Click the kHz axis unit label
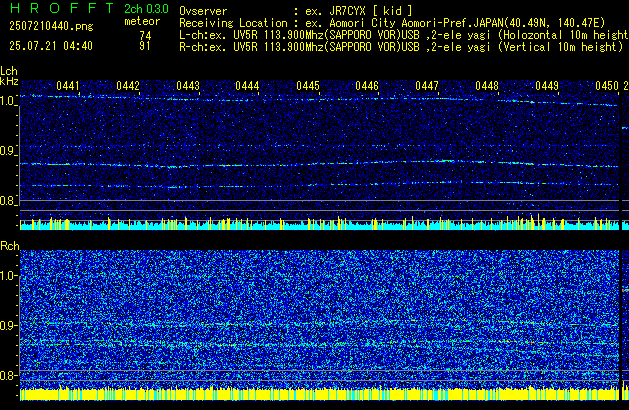 pos(9,81)
